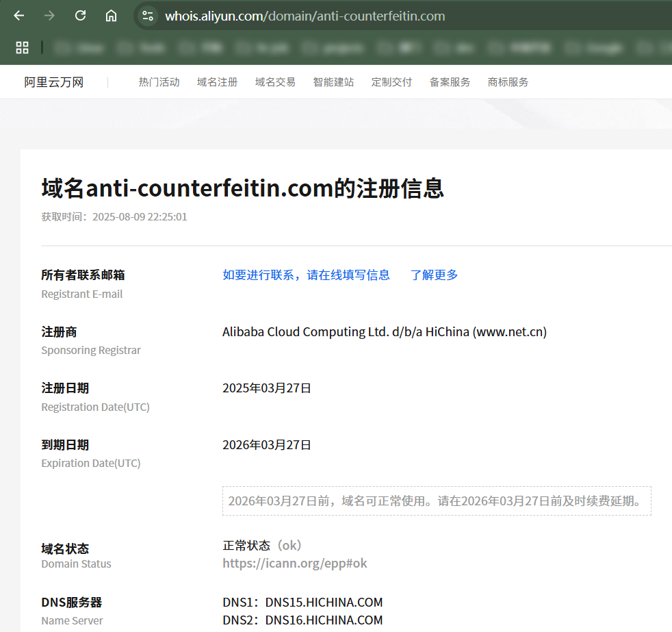Open the 域名交易 menu item
The width and height of the screenshot is (672, 632).
(275, 82)
